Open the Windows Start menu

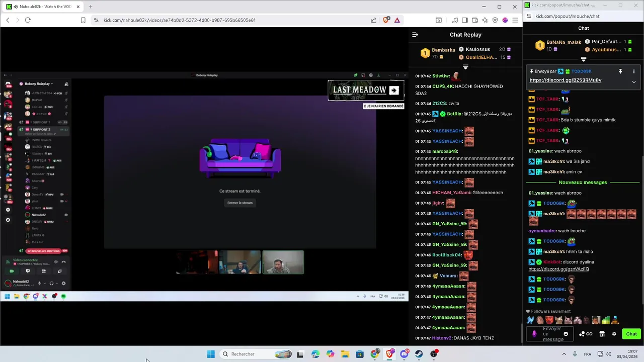click(211, 354)
